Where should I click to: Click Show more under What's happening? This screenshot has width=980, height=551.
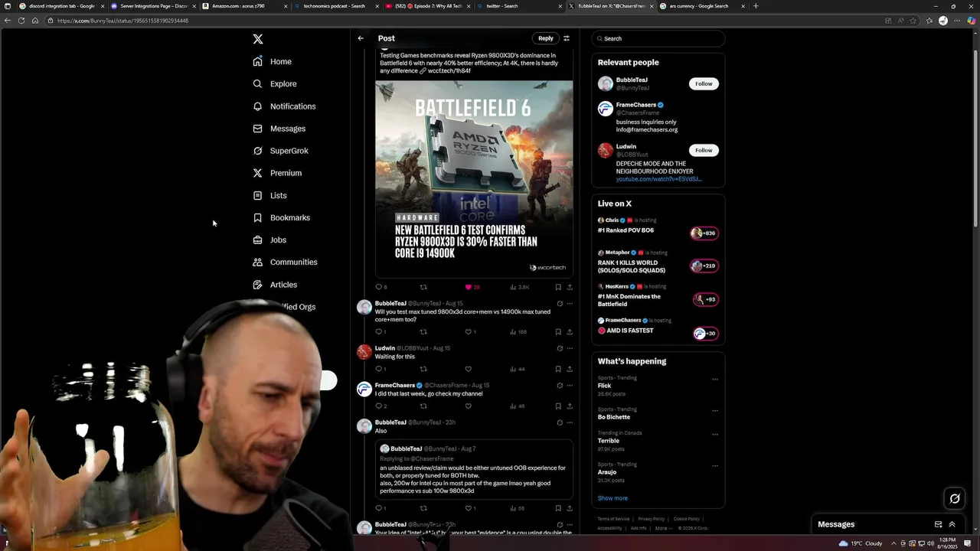(612, 498)
